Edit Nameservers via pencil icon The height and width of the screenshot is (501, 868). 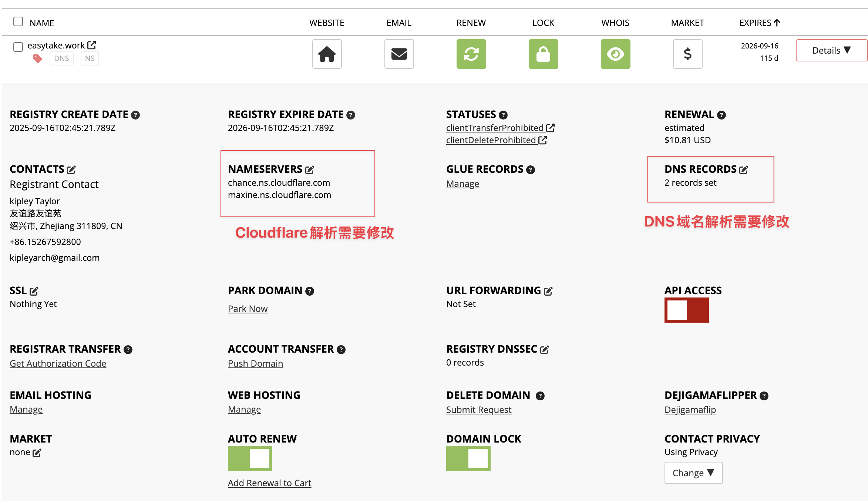coord(309,170)
